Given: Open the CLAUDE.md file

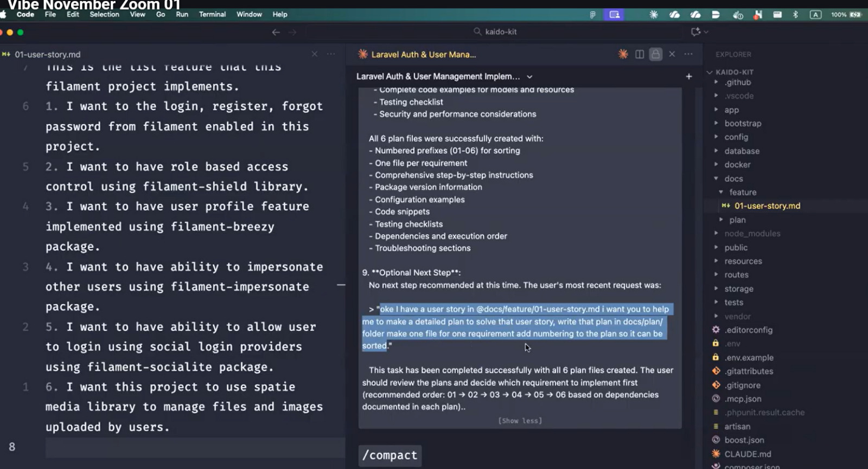Looking at the screenshot, I should pyautogui.click(x=748, y=454).
